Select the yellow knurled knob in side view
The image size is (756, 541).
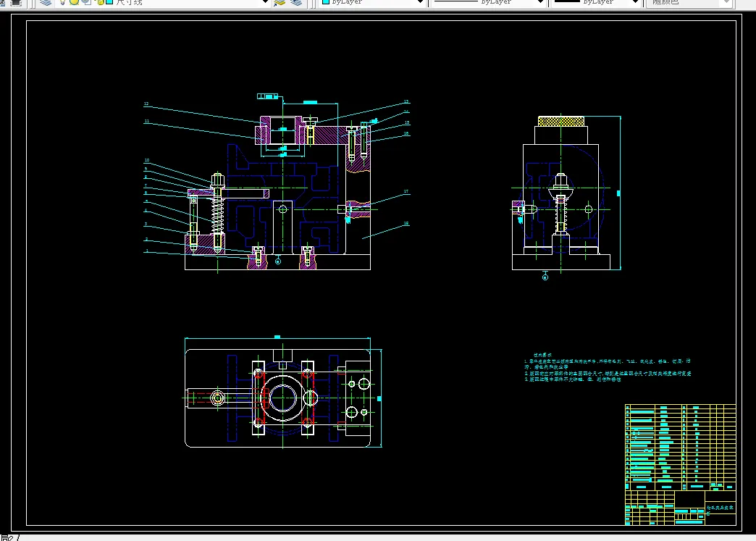coord(560,120)
